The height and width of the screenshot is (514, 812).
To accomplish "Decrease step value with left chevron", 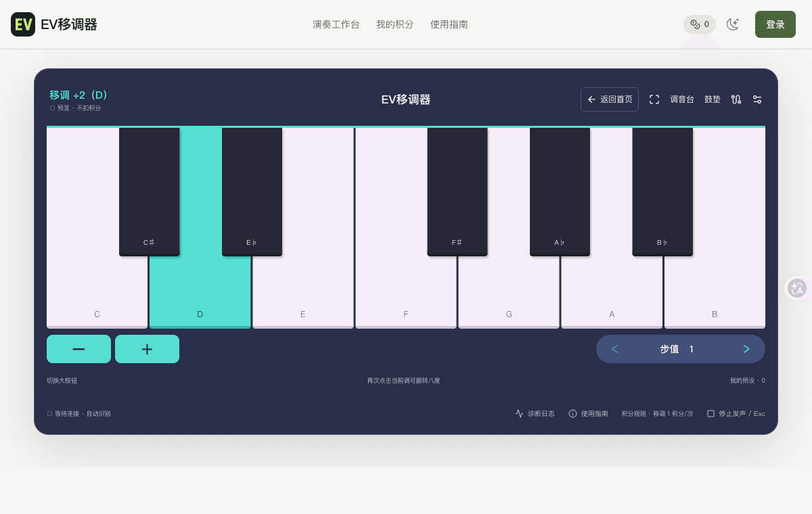I will click(x=614, y=349).
